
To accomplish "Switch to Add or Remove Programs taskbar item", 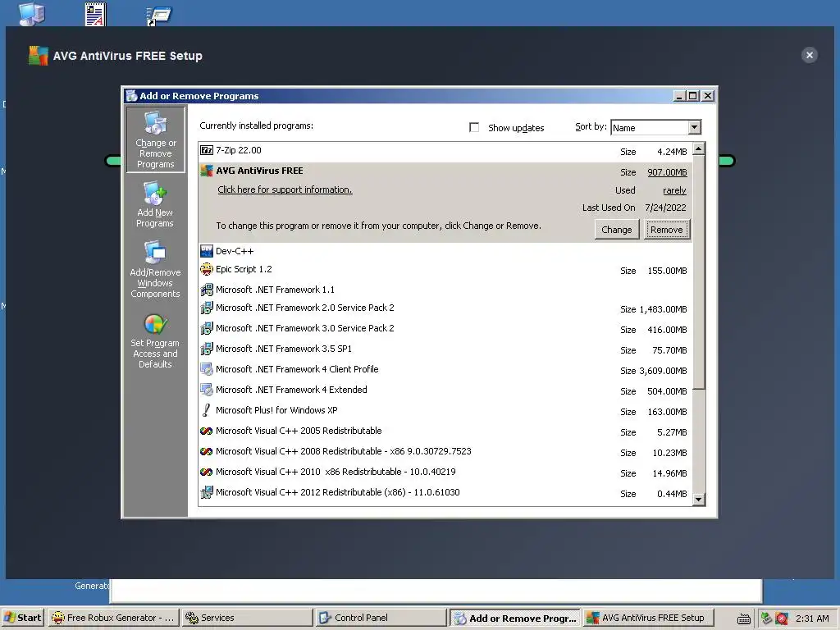I will [515, 618].
